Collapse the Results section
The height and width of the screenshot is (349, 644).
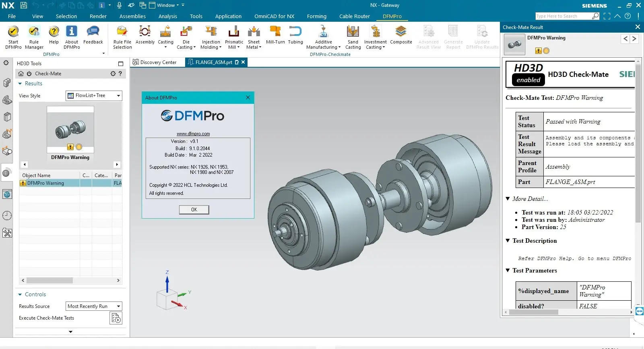click(20, 84)
